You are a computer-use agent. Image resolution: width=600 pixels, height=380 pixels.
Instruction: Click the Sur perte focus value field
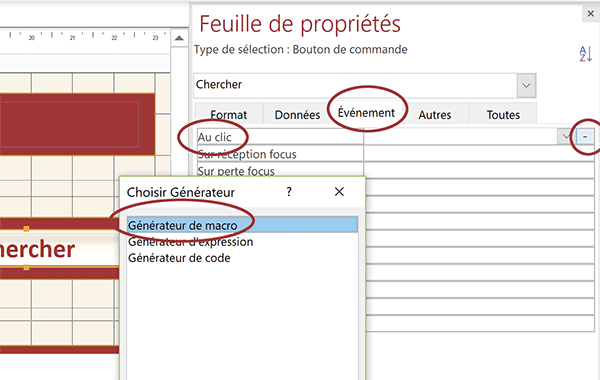(x=479, y=171)
